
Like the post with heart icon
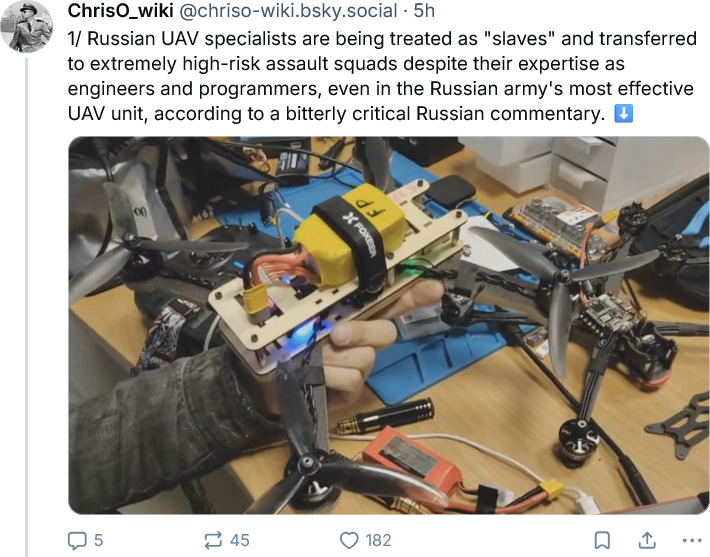click(349, 540)
